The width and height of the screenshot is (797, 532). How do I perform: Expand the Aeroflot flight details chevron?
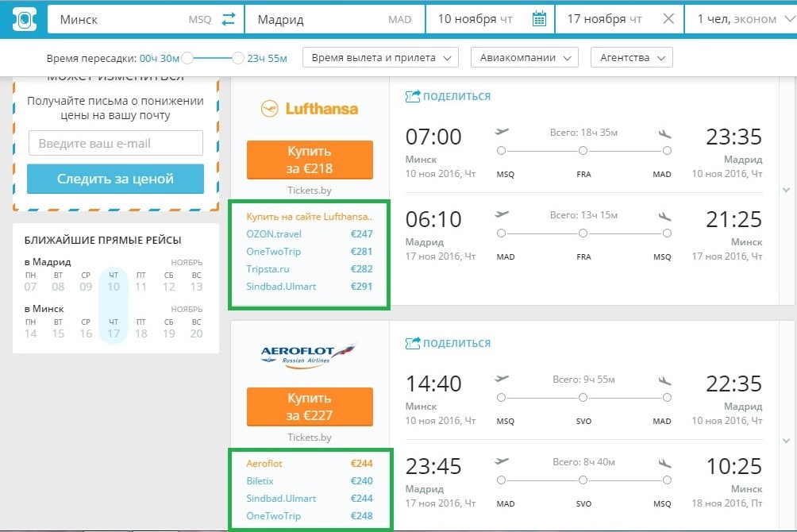[787, 441]
